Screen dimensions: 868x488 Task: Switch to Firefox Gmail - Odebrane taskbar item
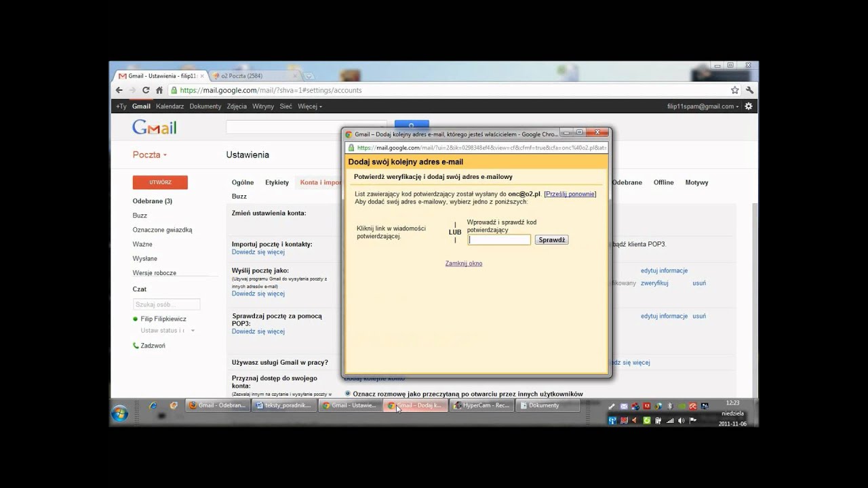[x=217, y=405]
